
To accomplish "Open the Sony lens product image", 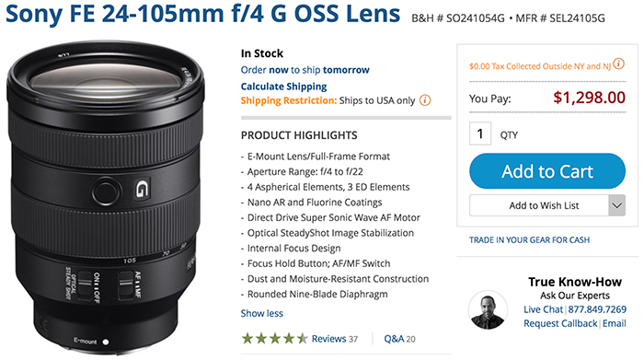I will pyautogui.click(x=106, y=198).
